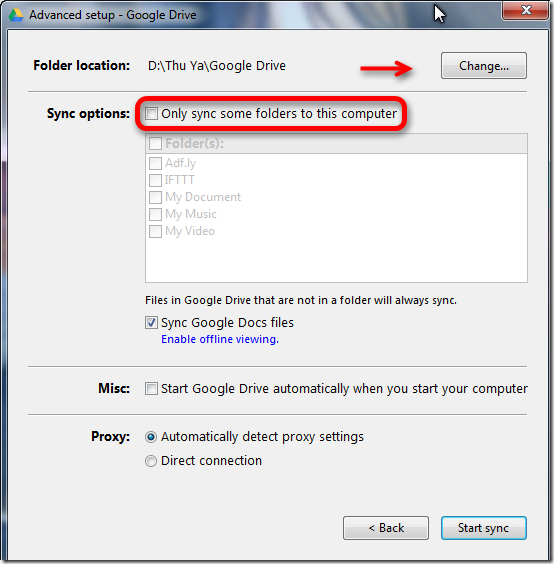Check the IFTTT folder checkbox
Screen dimensions: 554x564
coord(155,180)
